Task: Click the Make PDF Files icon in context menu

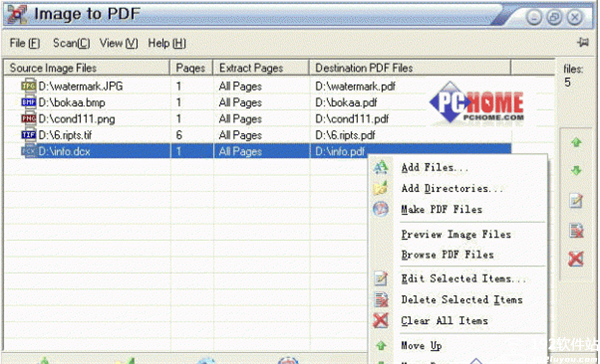Action: (381, 209)
